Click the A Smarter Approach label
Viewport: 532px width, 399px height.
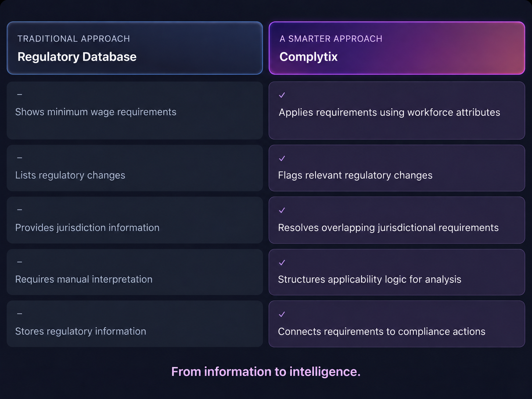(x=331, y=39)
